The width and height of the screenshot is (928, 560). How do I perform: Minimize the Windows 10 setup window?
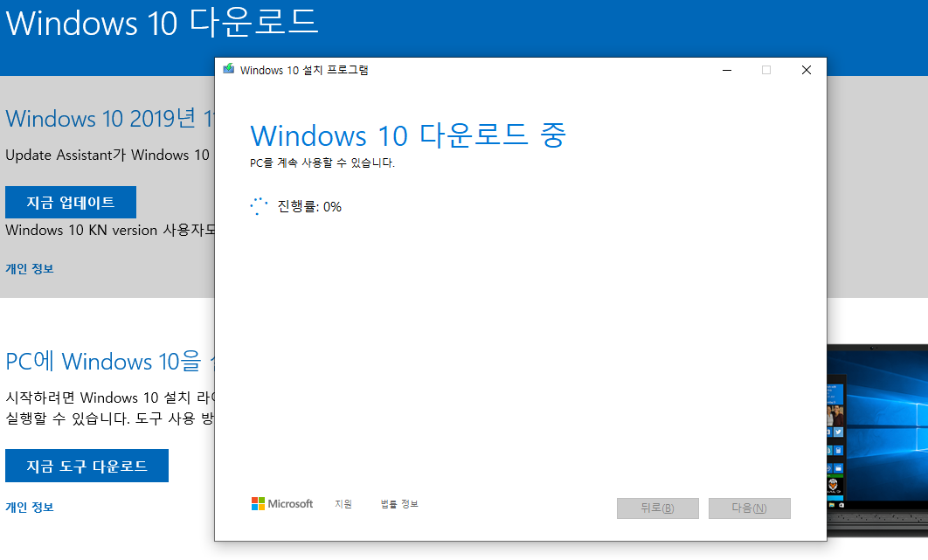(x=727, y=70)
